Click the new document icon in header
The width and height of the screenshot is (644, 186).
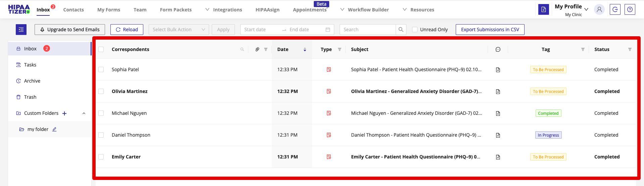point(543,9)
